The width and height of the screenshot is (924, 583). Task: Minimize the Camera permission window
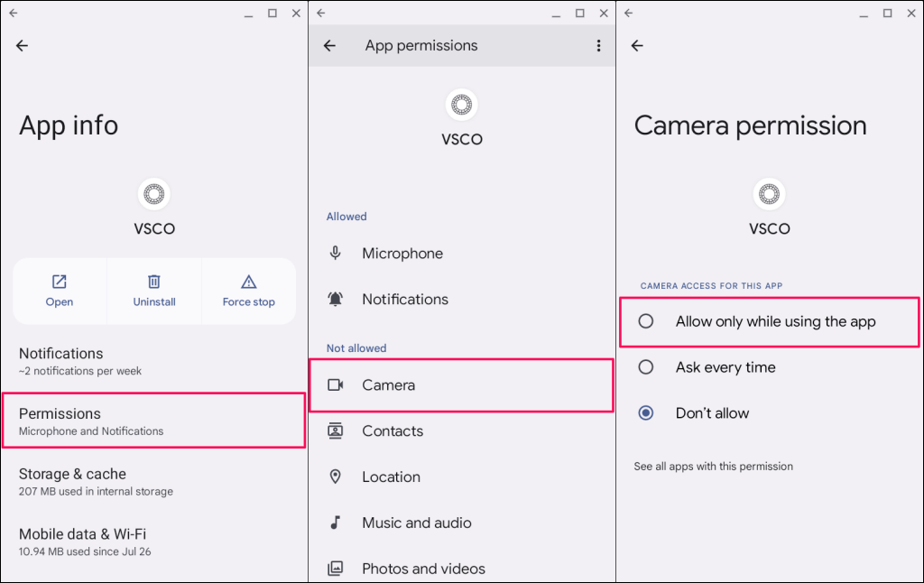click(x=864, y=14)
